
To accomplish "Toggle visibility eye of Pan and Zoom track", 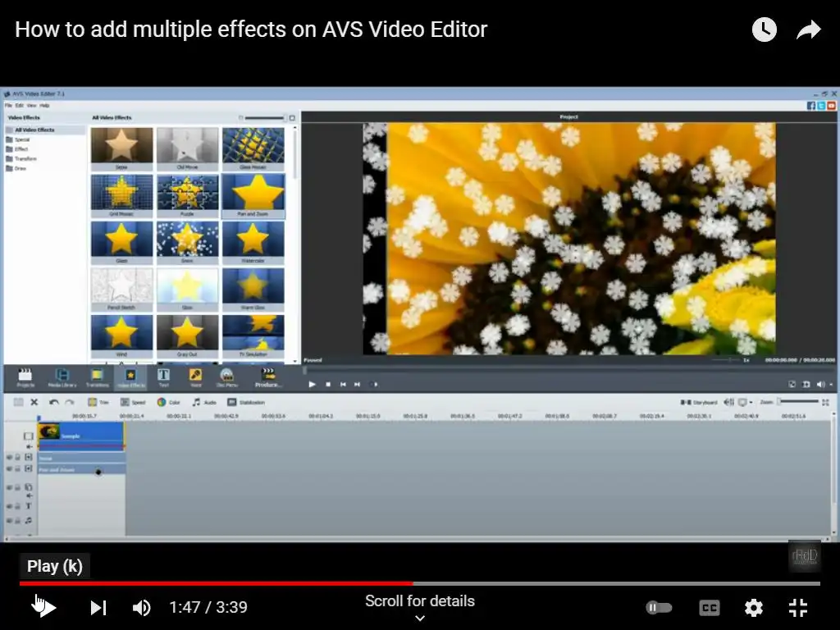I will pyautogui.click(x=9, y=468).
